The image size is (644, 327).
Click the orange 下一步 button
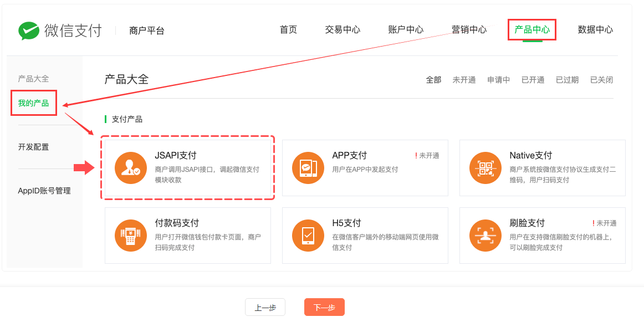pyautogui.click(x=324, y=307)
